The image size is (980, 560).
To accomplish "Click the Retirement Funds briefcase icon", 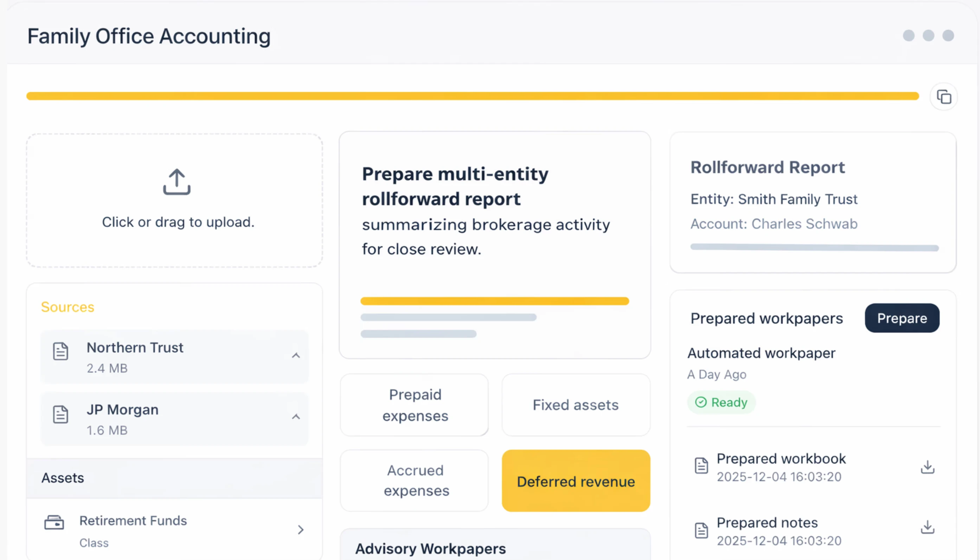I will 54,522.
